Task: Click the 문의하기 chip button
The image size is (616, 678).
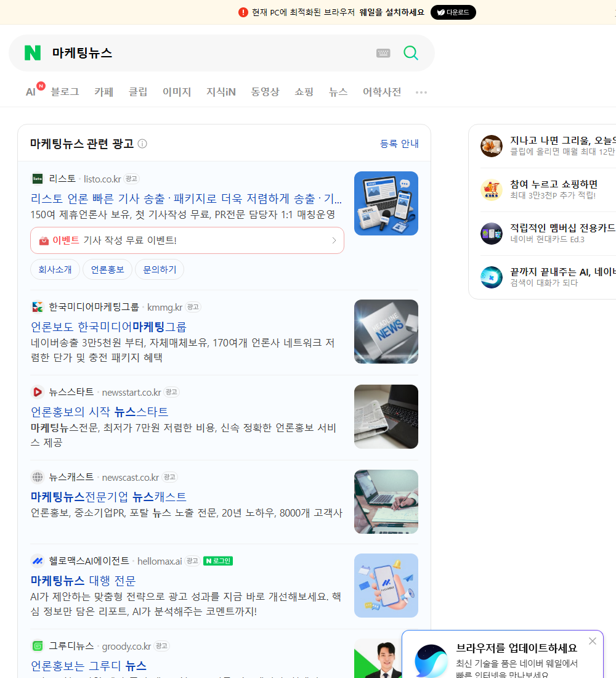Action: point(160,270)
